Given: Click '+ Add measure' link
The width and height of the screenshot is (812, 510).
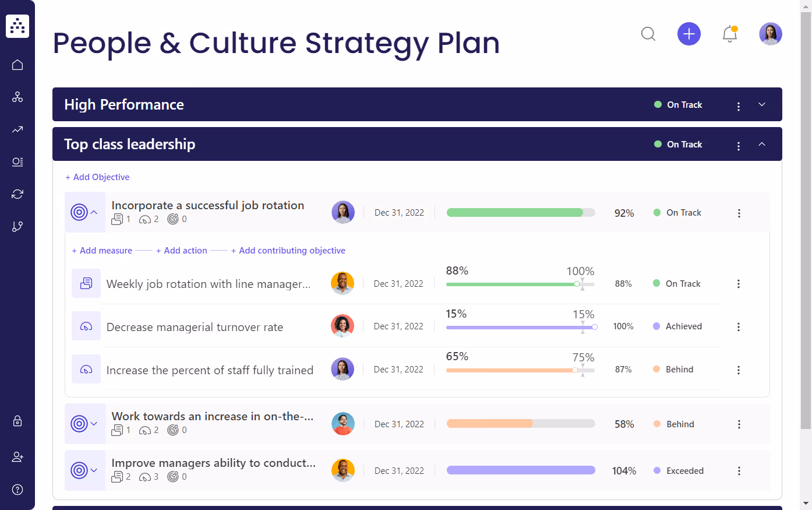Looking at the screenshot, I should pyautogui.click(x=101, y=250).
